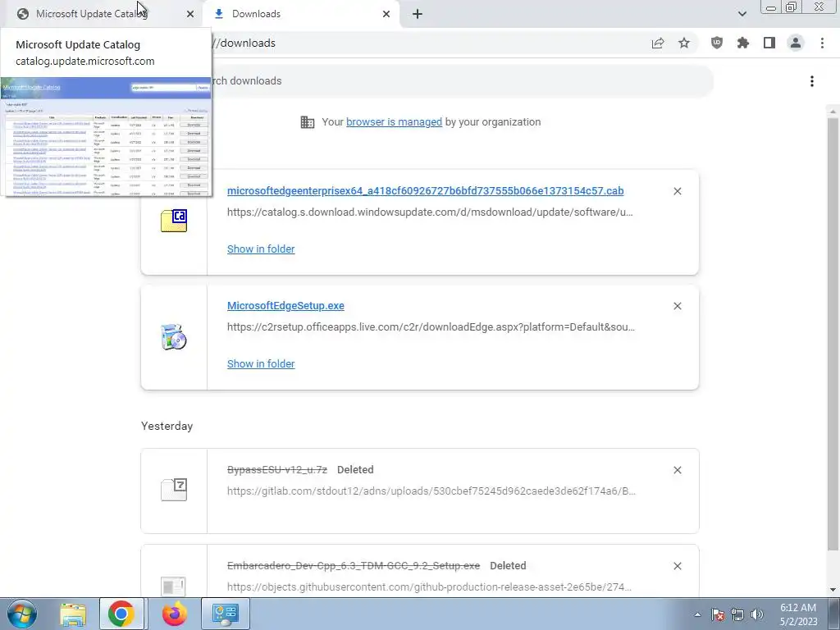Screen dimensions: 840x630
Task: Open Windows Explorer from the taskbar
Action: (x=73, y=614)
